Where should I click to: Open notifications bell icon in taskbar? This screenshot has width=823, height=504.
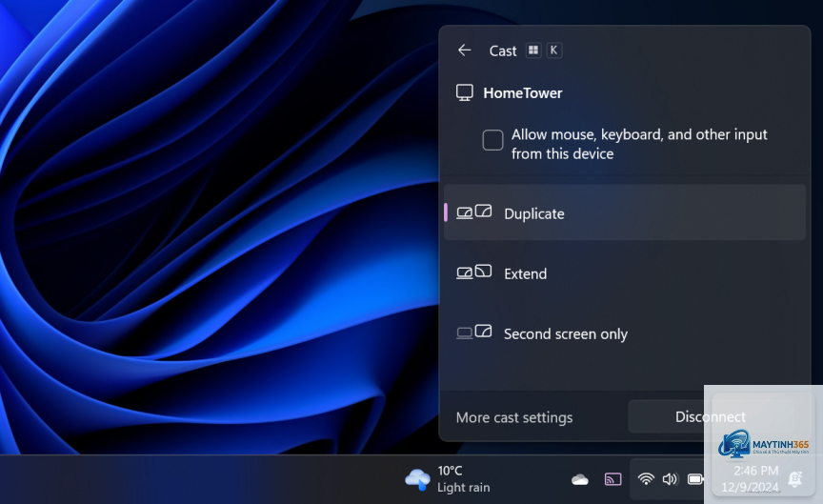click(795, 479)
